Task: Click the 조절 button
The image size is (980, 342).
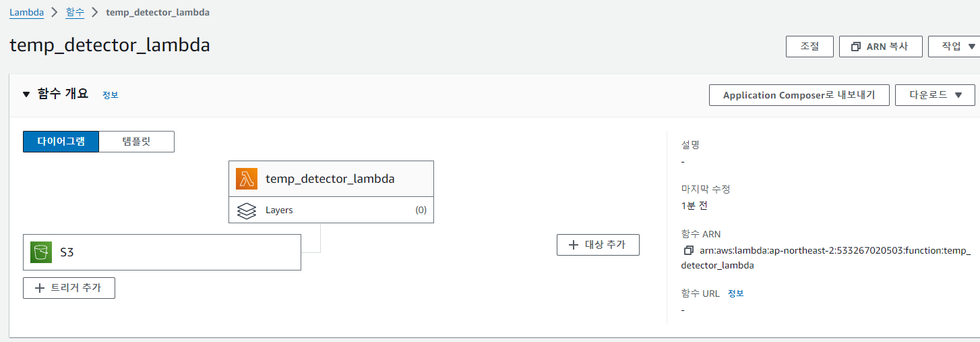Action: 809,47
